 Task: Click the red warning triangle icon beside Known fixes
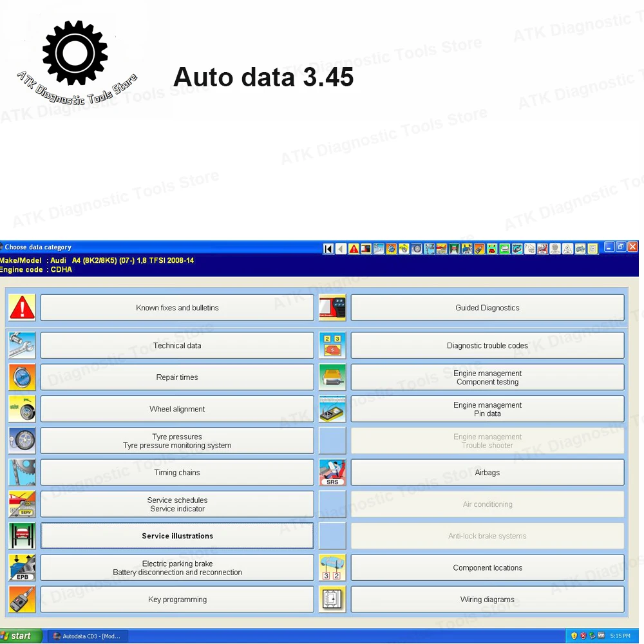(x=22, y=308)
